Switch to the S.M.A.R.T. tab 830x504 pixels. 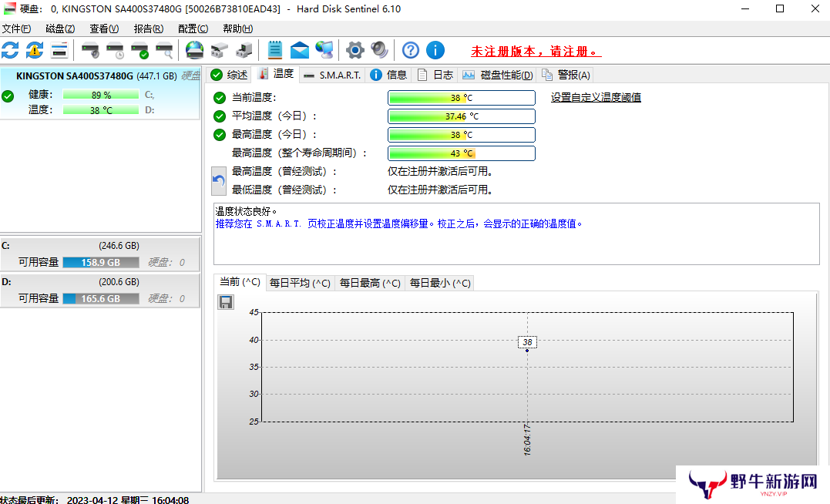pyautogui.click(x=333, y=76)
